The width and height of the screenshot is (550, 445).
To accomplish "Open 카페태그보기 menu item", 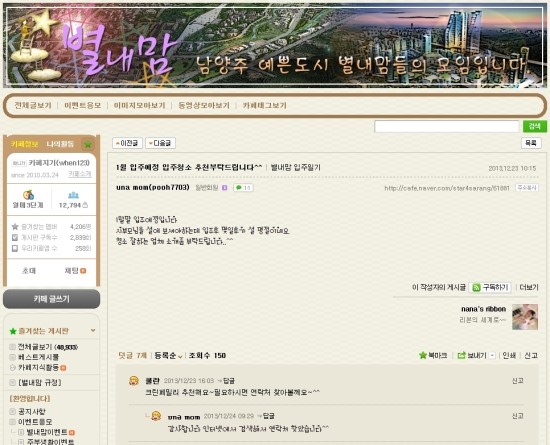I will (264, 105).
